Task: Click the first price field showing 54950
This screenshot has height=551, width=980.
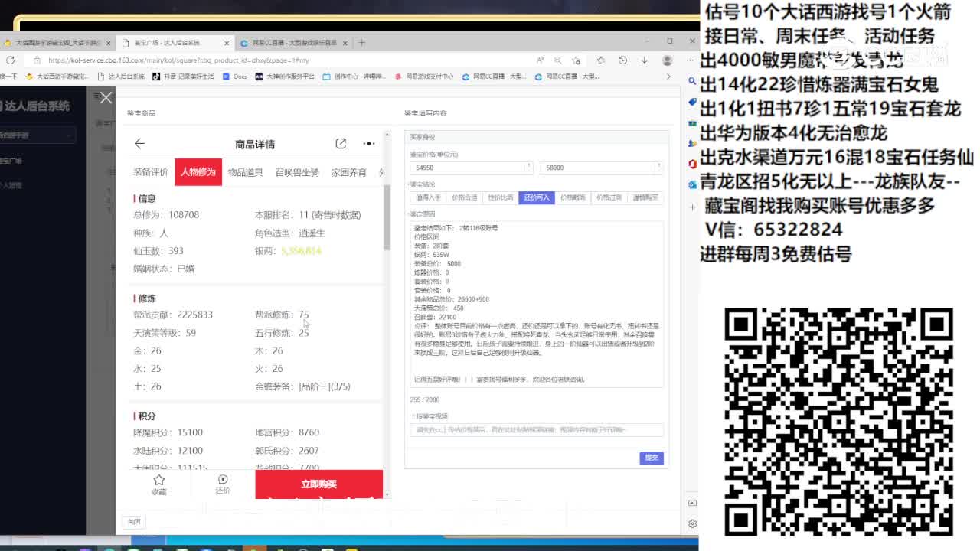Action: pos(472,168)
